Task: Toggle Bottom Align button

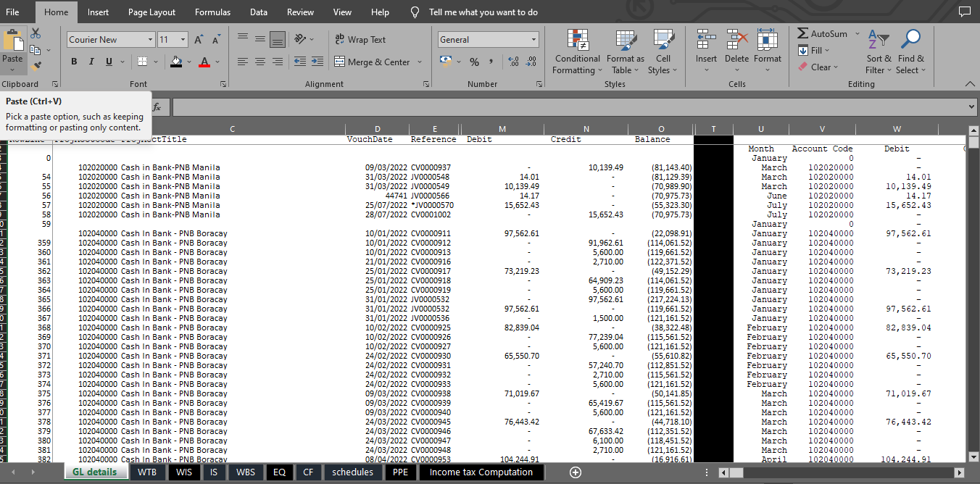Action: point(277,38)
